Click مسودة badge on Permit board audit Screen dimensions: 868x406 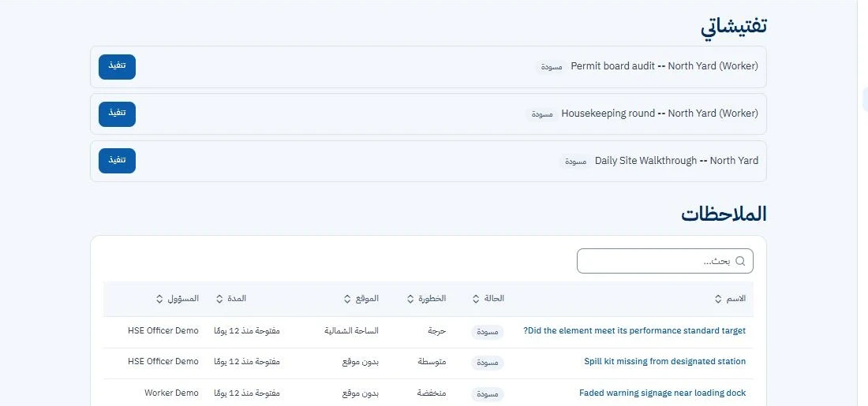pos(552,67)
